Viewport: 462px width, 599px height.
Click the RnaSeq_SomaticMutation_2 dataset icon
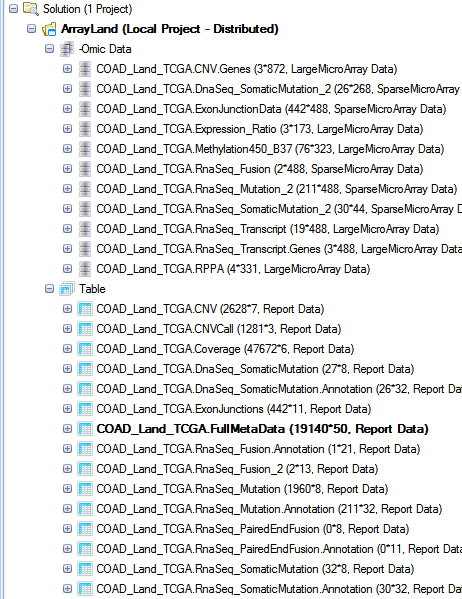click(x=85, y=209)
